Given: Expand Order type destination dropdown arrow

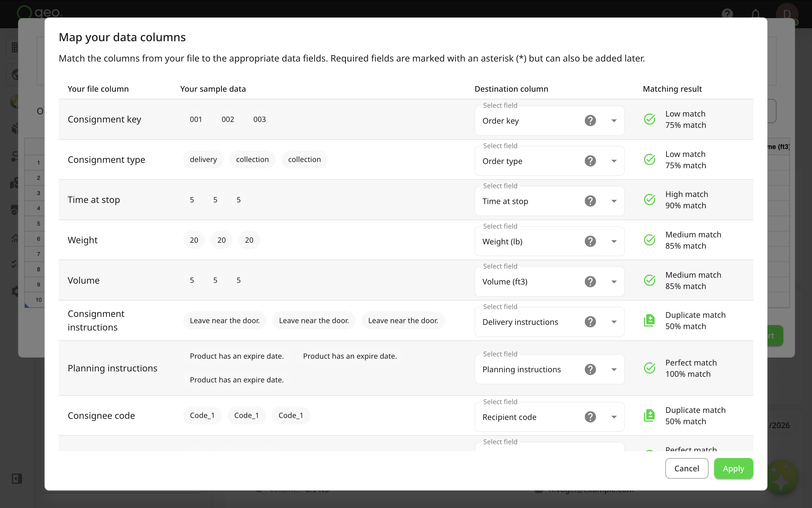Looking at the screenshot, I should click(x=614, y=161).
